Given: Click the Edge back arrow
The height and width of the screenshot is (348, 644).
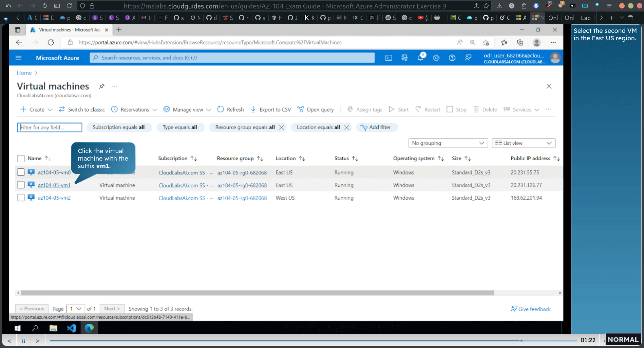Looking at the screenshot, I should pos(19,42).
